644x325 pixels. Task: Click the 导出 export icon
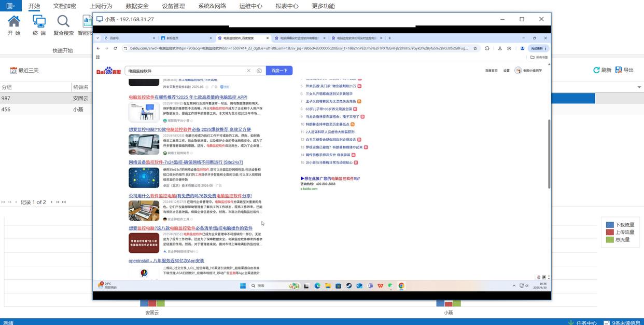pyautogui.click(x=619, y=70)
